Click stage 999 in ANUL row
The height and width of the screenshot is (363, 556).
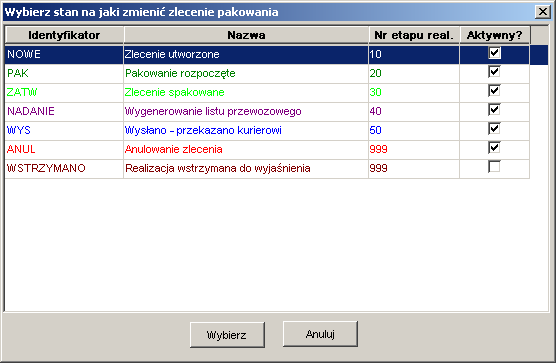tap(414, 149)
